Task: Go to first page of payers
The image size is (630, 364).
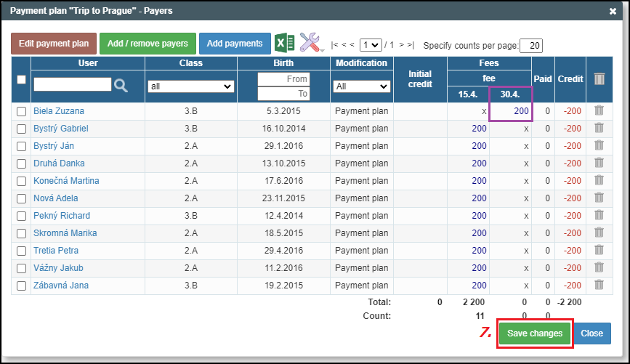Action: coord(334,45)
